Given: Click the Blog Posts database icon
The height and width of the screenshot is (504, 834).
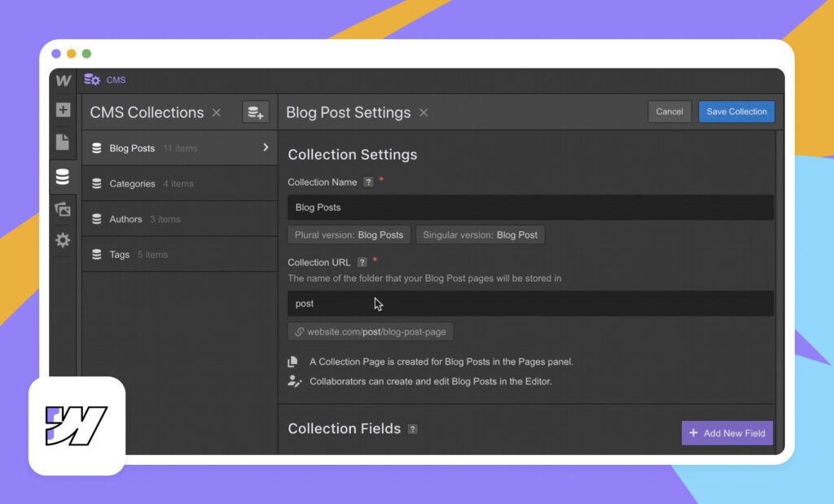Looking at the screenshot, I should (x=96, y=148).
